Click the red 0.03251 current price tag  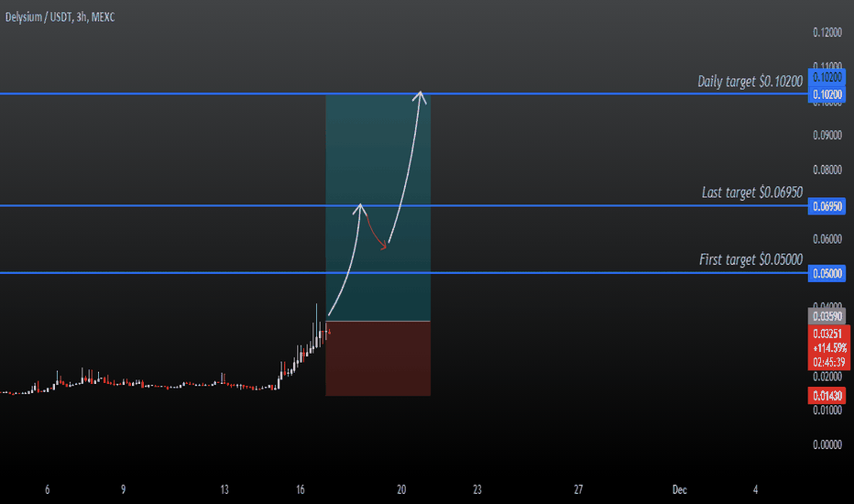coord(827,334)
